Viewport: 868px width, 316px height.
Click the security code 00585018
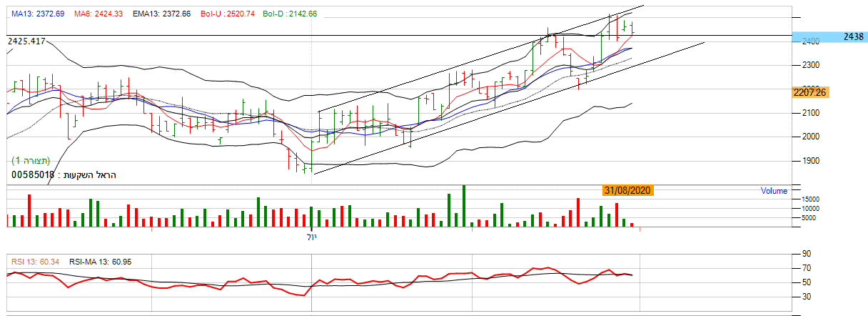(33, 174)
